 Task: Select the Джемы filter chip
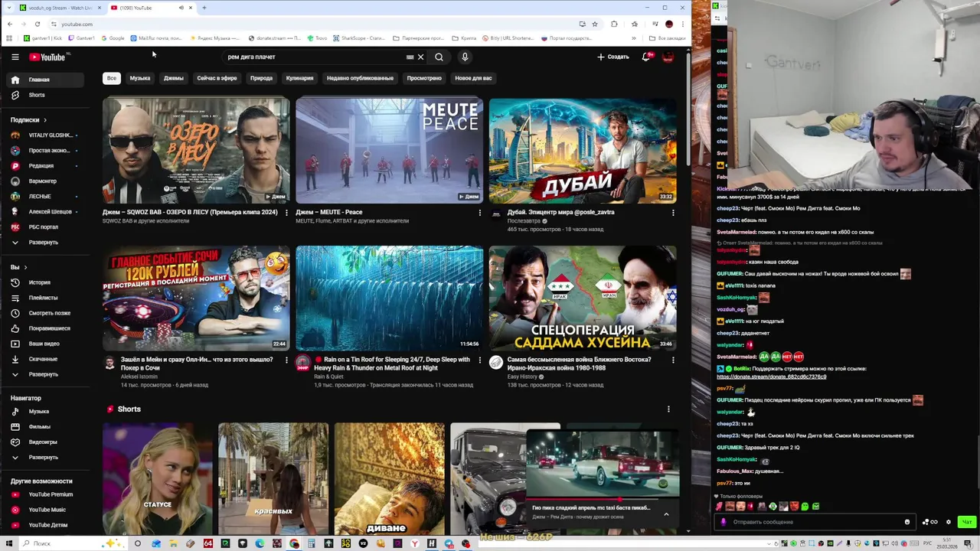point(174,78)
